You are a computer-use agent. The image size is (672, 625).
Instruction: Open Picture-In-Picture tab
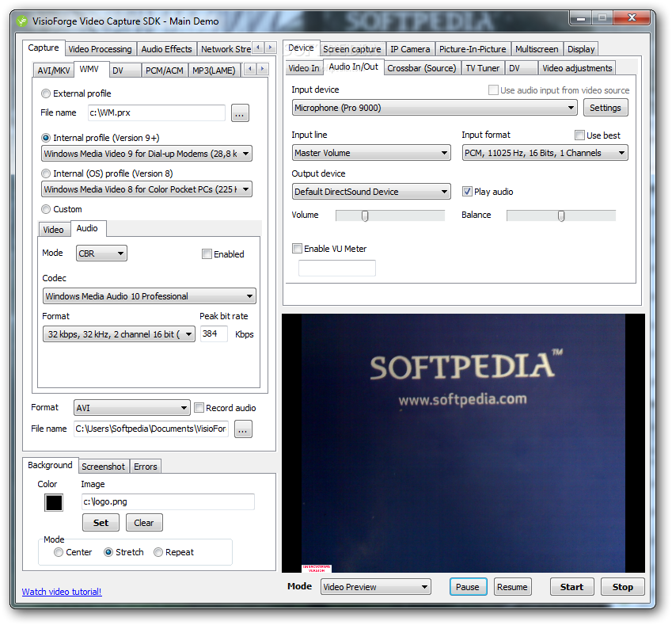[473, 49]
